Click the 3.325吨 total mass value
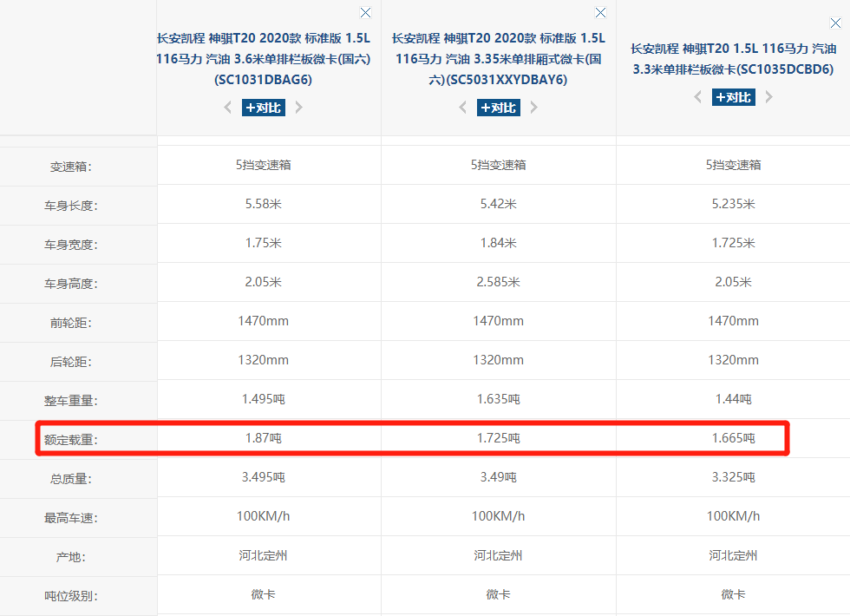 click(734, 477)
